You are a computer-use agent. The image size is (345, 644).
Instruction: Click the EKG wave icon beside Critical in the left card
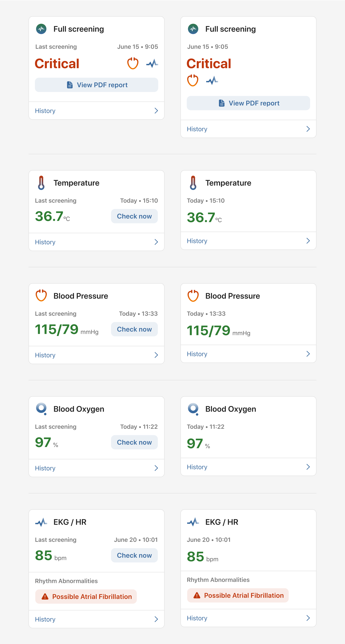click(152, 63)
